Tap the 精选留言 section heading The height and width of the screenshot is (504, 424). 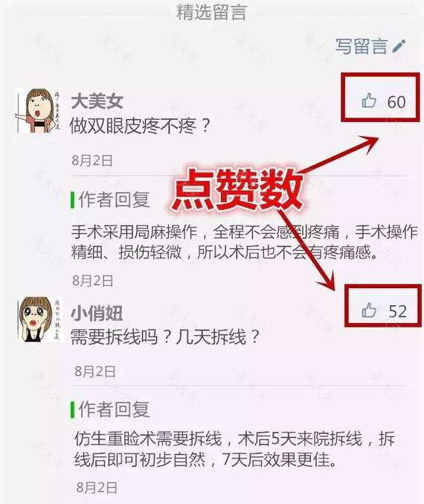click(211, 12)
